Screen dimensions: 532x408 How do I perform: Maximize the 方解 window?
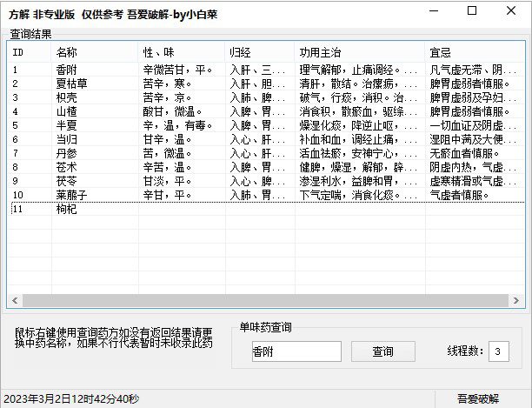472,10
